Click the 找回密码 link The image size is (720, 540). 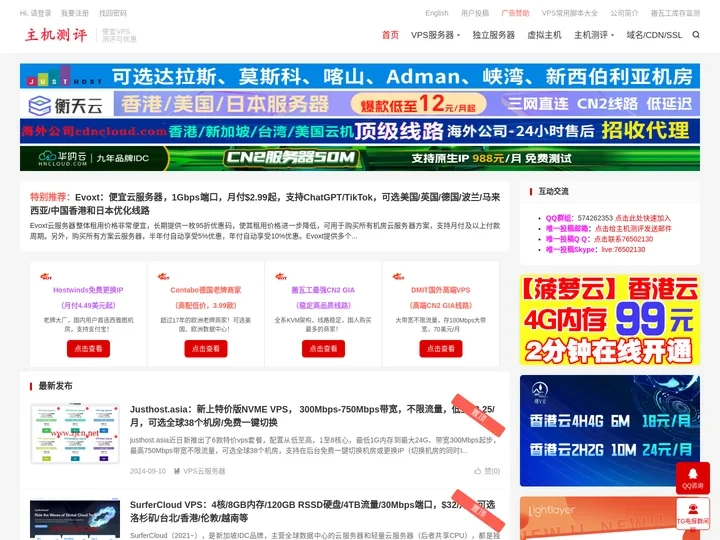(x=113, y=13)
